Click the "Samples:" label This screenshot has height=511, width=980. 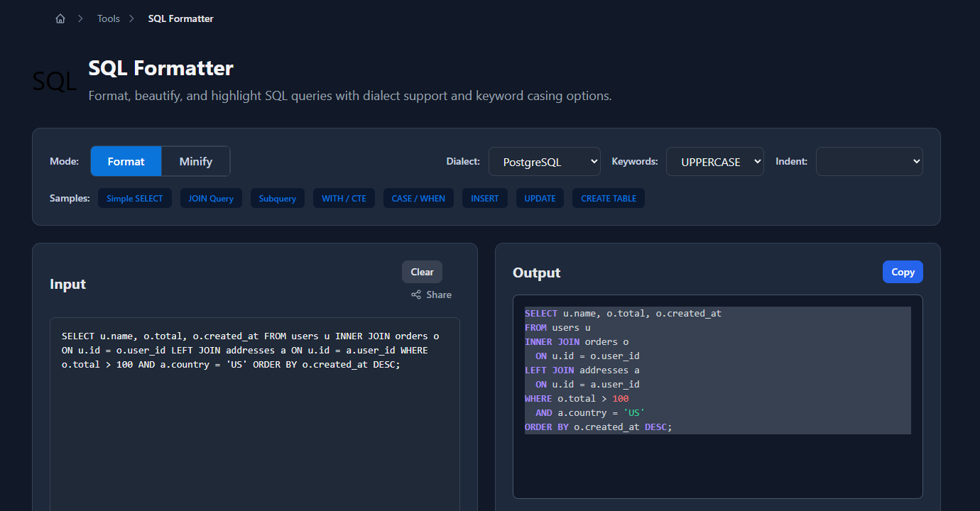pyautogui.click(x=70, y=199)
